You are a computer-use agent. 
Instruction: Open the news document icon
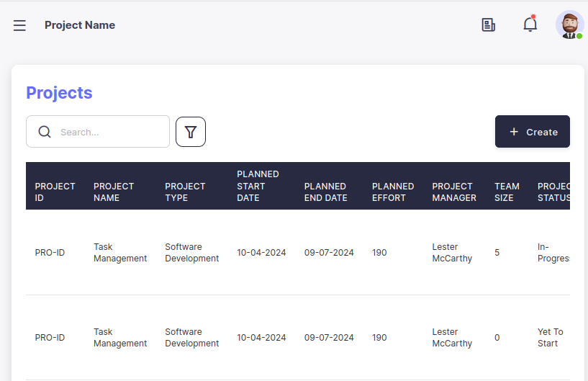[489, 25]
